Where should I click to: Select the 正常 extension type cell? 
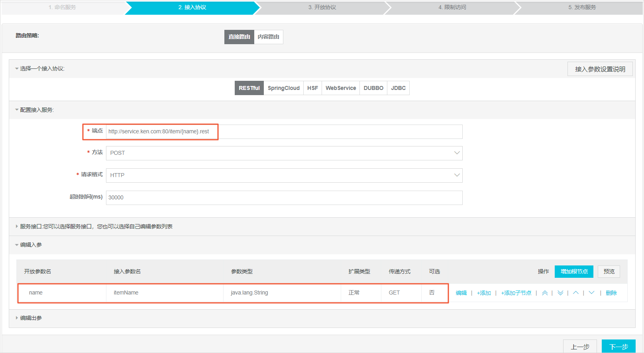click(361, 293)
